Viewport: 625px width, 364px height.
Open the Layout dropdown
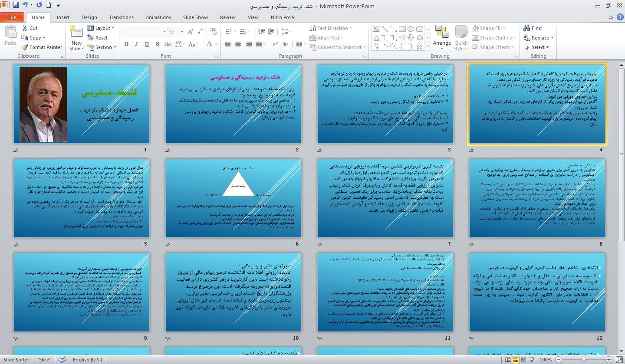pos(101,28)
